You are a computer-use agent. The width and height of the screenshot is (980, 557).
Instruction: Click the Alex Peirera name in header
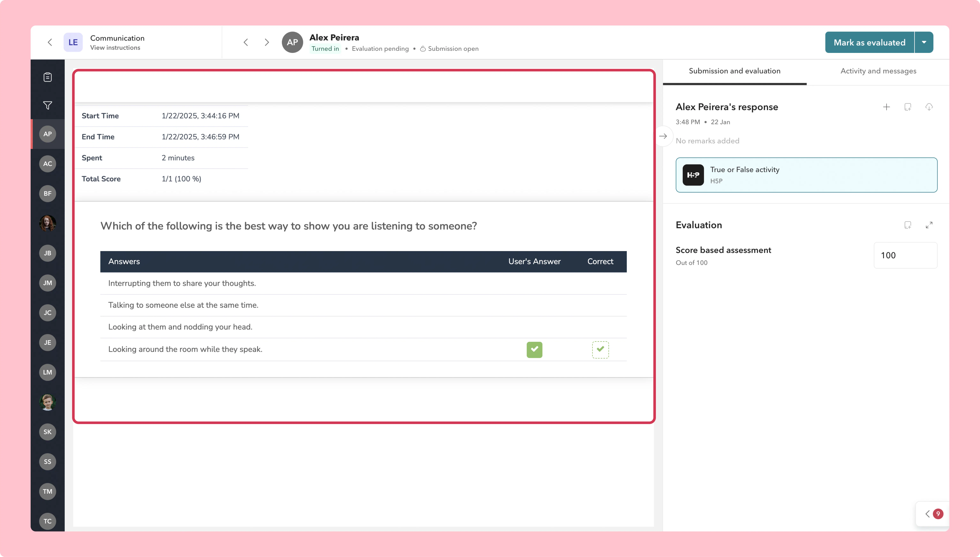pos(334,37)
